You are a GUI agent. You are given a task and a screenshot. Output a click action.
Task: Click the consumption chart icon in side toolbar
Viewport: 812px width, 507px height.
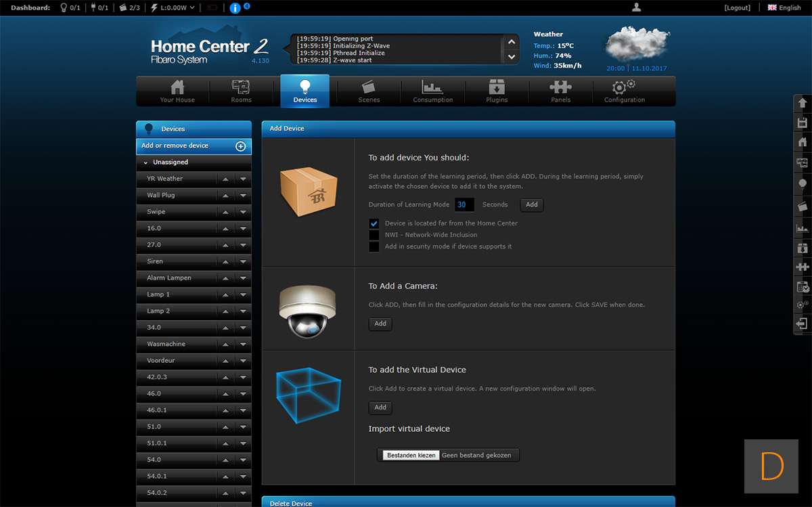coord(803,228)
